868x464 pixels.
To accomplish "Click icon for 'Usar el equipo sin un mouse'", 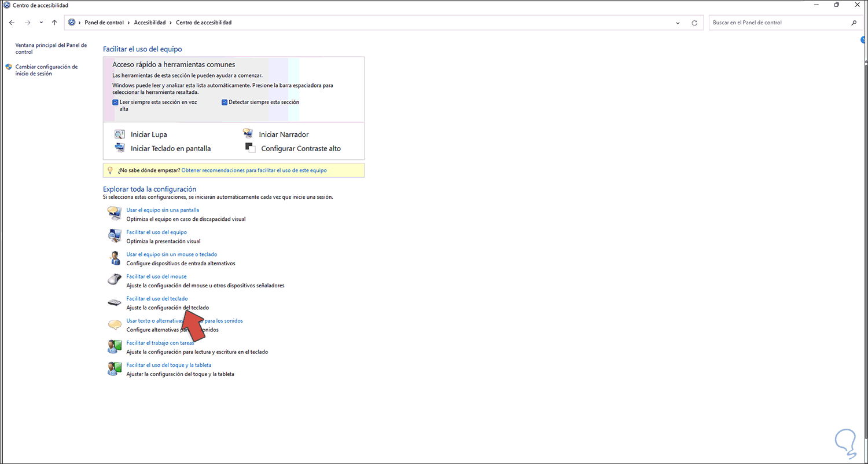I will (x=114, y=258).
